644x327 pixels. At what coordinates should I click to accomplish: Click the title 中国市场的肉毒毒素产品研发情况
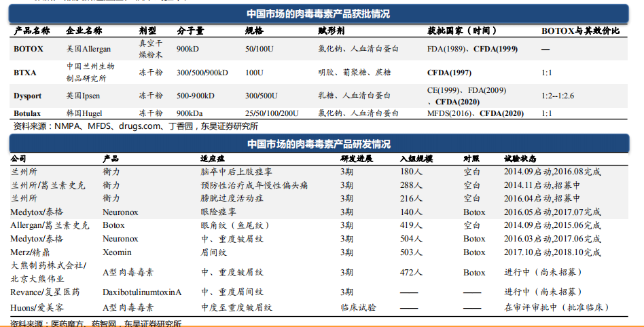[x=319, y=144]
